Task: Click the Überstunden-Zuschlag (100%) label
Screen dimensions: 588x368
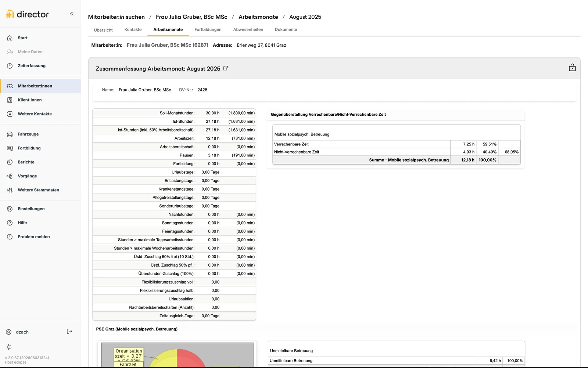Action: [x=166, y=274]
